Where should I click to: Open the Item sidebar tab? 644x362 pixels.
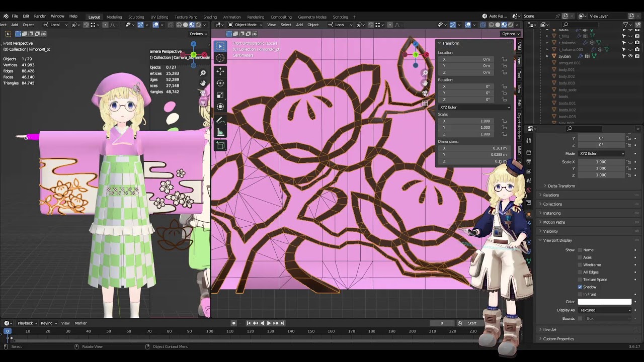point(519,60)
